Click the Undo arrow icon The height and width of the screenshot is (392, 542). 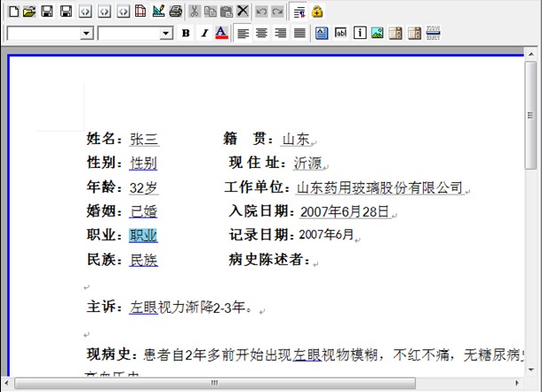coord(260,12)
